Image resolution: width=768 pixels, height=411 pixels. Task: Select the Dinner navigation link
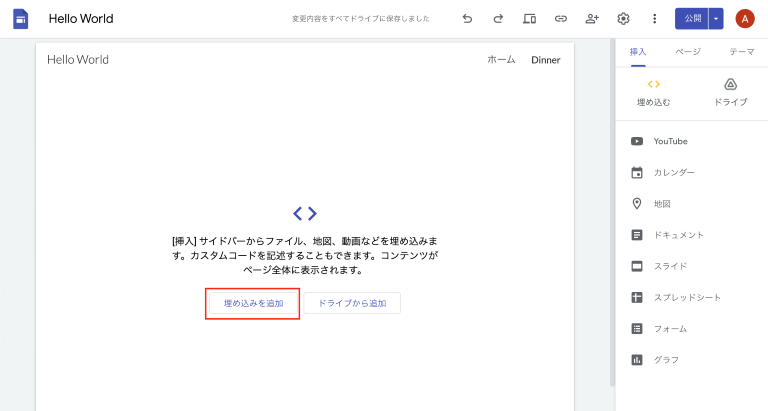545,60
